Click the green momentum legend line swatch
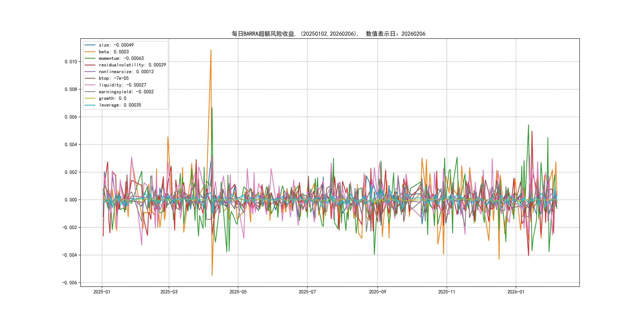Viewport: 644px width, 322px height. coord(90,58)
